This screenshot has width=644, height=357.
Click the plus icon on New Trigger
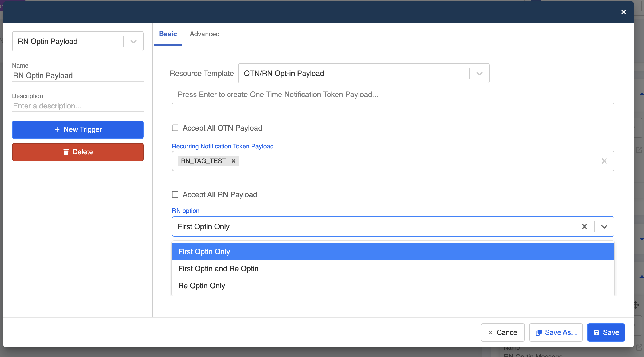coord(57,129)
